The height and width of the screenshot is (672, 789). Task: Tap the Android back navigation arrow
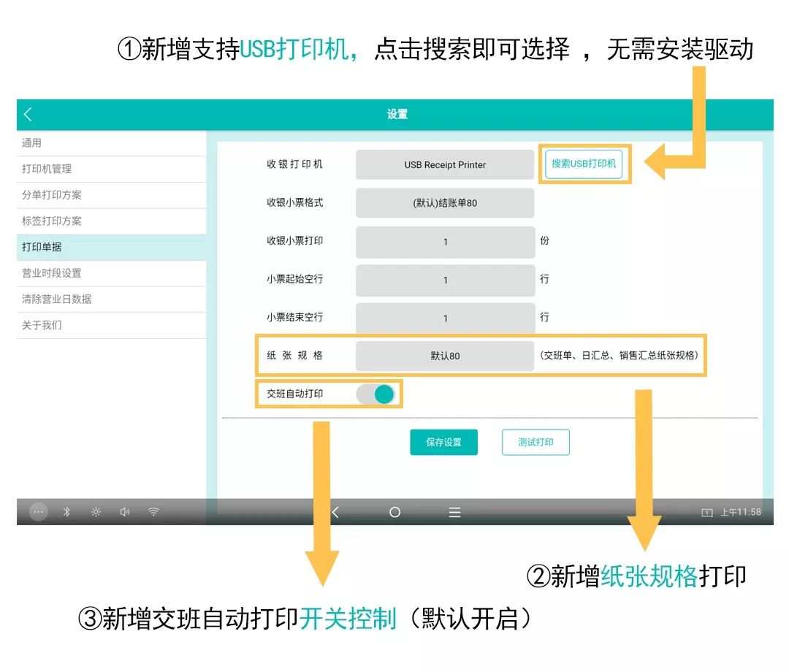335,512
